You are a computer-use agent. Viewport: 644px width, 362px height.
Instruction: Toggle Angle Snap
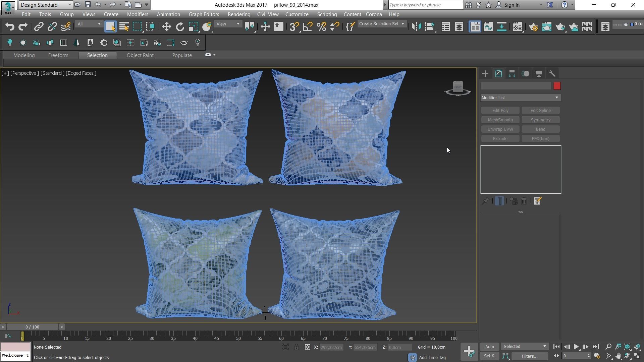click(x=308, y=27)
